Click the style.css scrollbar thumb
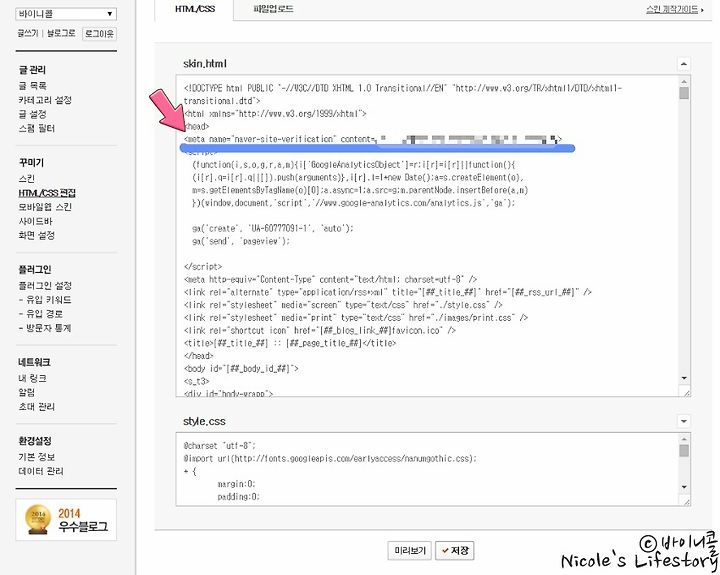The width and height of the screenshot is (720, 575). pyautogui.click(x=684, y=451)
